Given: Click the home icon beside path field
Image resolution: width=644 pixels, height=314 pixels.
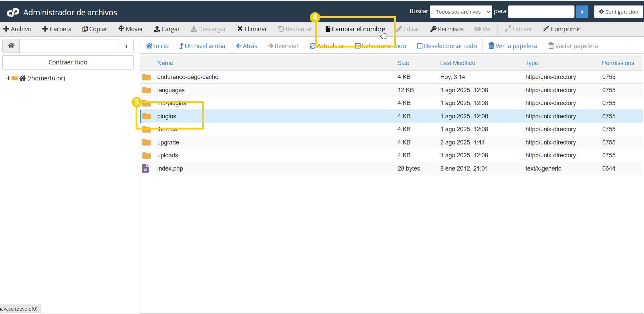Looking at the screenshot, I should (11, 46).
